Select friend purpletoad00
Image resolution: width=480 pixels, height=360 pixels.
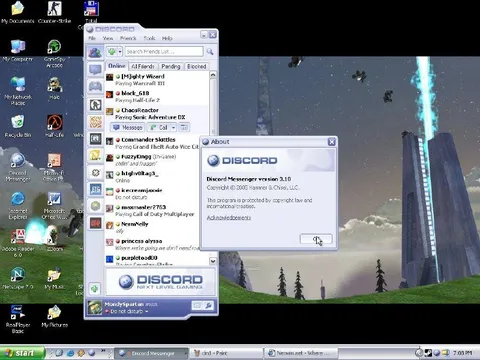click(x=157, y=260)
